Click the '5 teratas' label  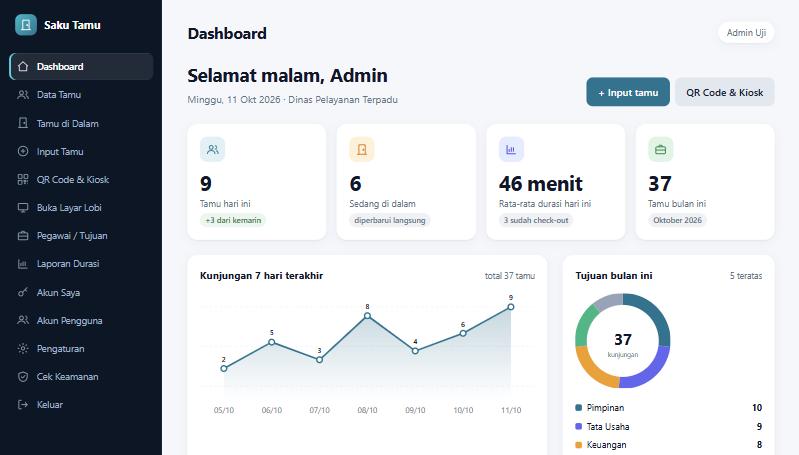pyautogui.click(x=745, y=276)
